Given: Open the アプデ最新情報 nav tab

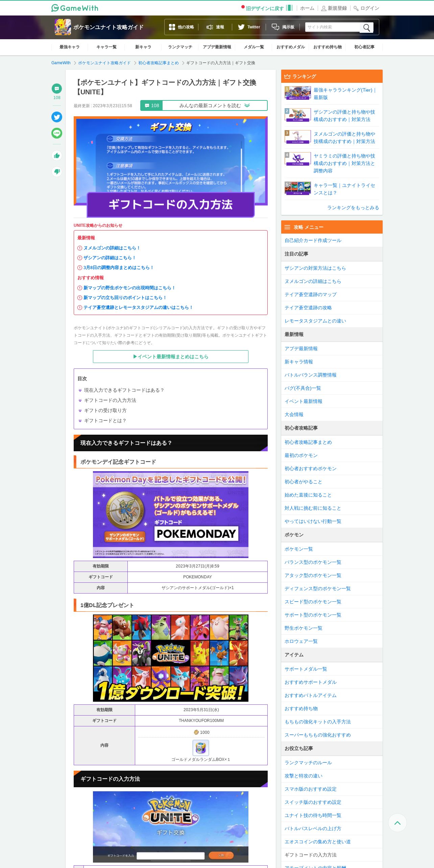Looking at the screenshot, I should 217,47.
